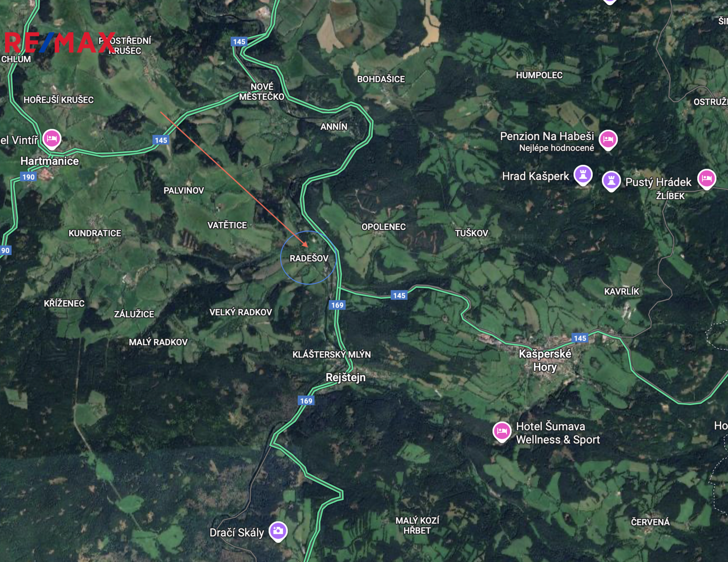
Task: Click the red arrow tip at Radešov
Action: tap(306, 245)
